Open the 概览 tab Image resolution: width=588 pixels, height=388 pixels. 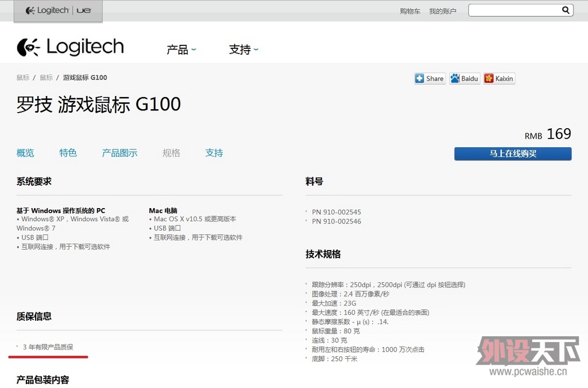(x=25, y=153)
